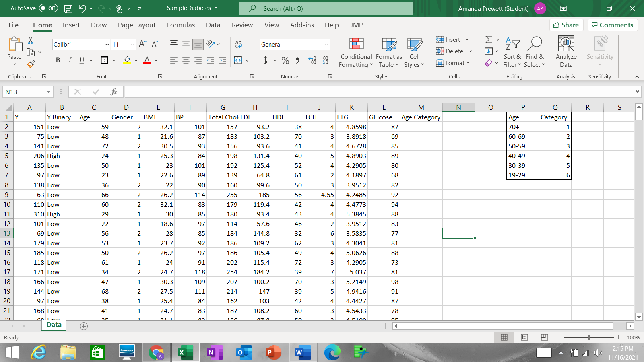Adjust the zoom slider handle
The width and height of the screenshot is (644, 362).
coord(589,337)
